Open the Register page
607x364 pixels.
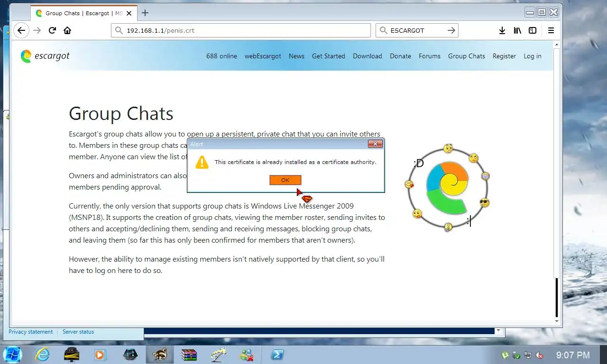(504, 56)
